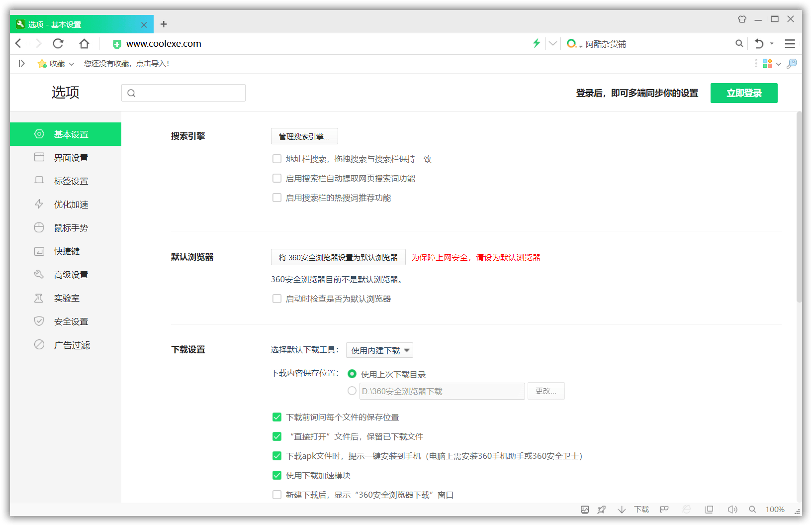812x526 pixels.
Task: Click the 管理搜索引擎 button
Action: coord(304,136)
